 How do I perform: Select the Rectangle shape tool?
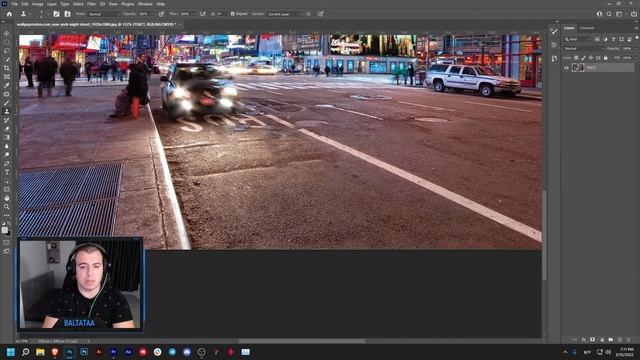pyautogui.click(x=7, y=189)
